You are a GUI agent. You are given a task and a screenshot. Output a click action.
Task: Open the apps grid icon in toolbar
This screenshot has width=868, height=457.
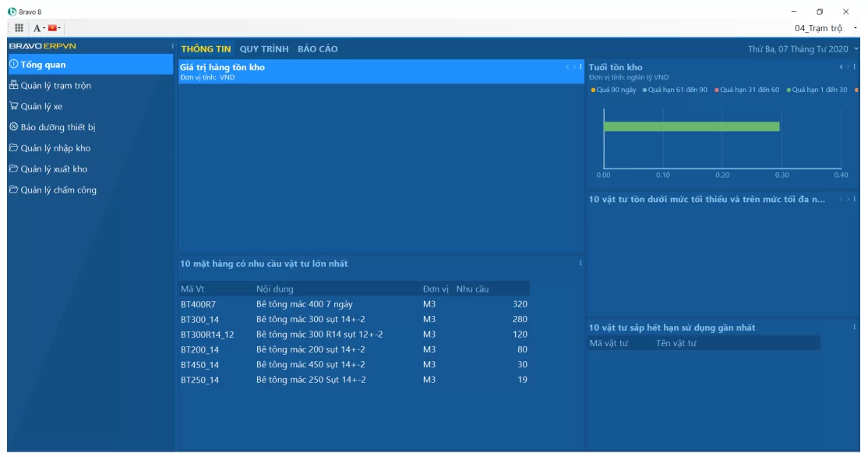coord(19,28)
